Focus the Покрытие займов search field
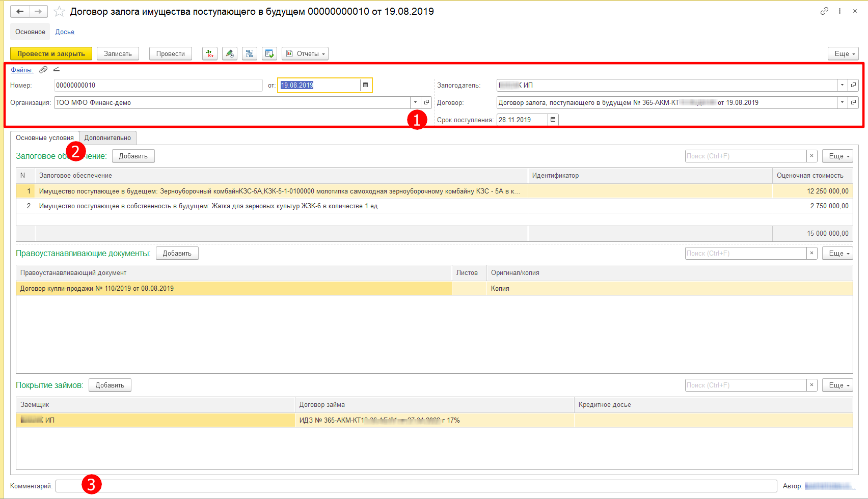Screen dimensions: 868x499 click(746, 385)
